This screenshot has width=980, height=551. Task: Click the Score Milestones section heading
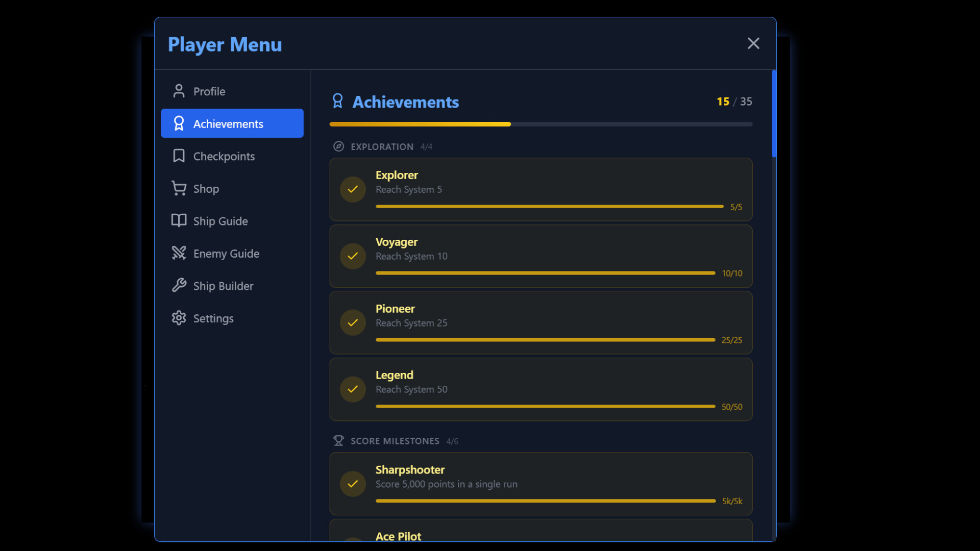(x=395, y=441)
